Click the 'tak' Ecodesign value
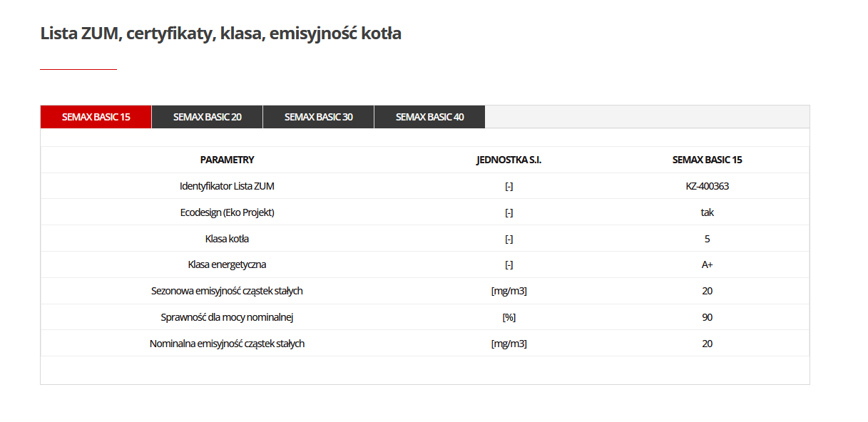Screen dimensions: 868x422 click(x=707, y=212)
